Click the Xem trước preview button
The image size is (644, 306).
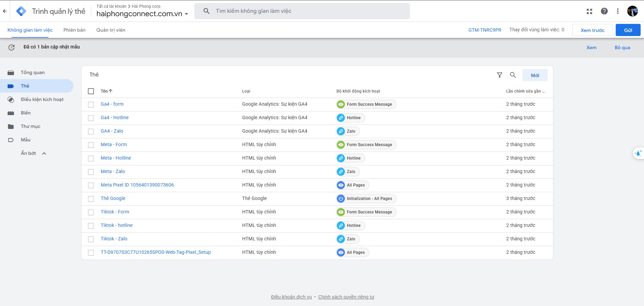coord(592,30)
